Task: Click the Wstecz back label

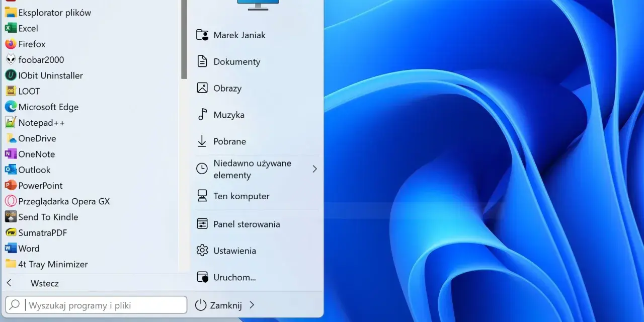Action: (x=45, y=283)
